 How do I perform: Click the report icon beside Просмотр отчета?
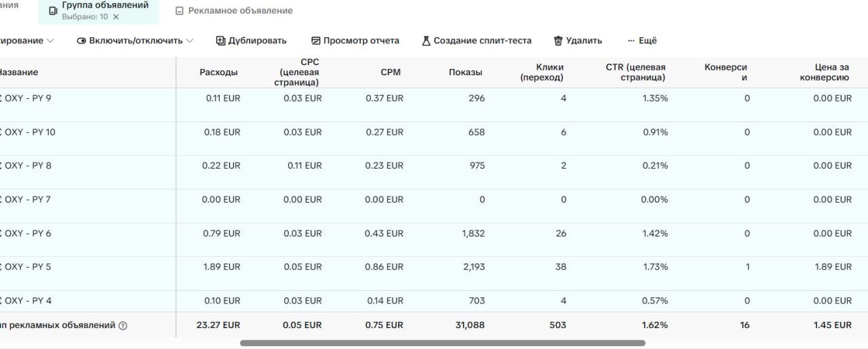[x=315, y=41]
